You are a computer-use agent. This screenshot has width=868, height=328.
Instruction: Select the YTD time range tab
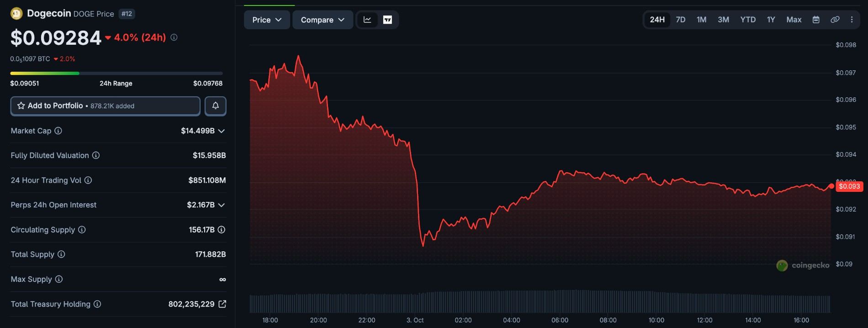point(748,20)
